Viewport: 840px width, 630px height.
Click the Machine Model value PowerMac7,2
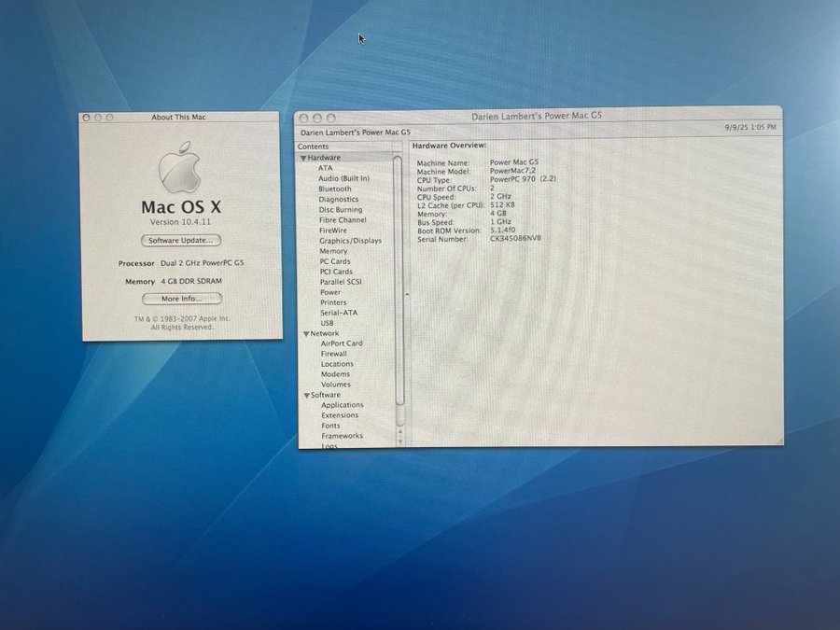click(x=512, y=171)
